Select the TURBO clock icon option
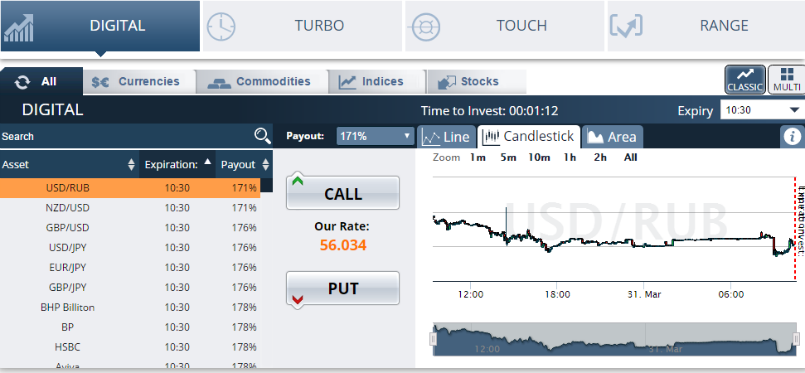This screenshot has width=805, height=373. tap(221, 26)
